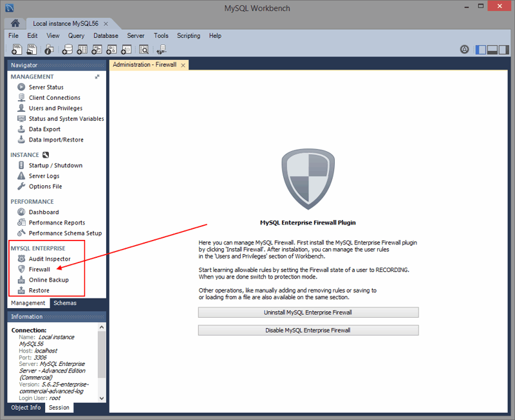Click the 'Port: 3306' connection text

[x=33, y=358]
